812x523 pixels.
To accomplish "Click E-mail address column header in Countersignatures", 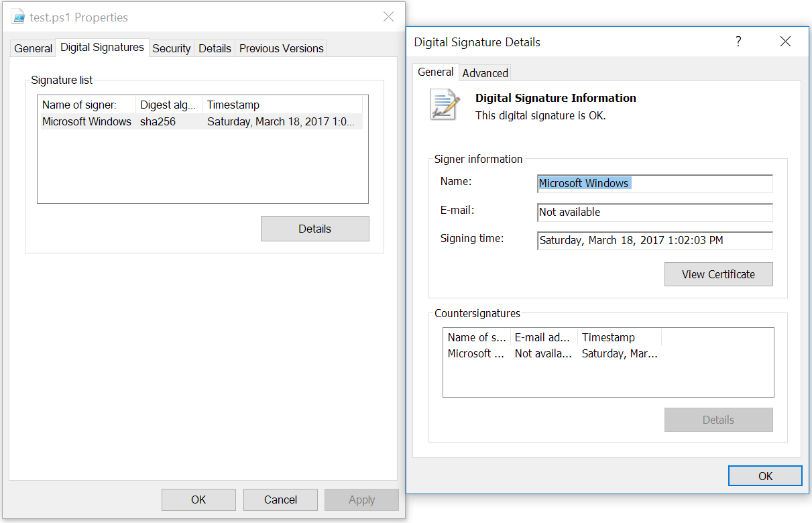I will click(x=544, y=337).
